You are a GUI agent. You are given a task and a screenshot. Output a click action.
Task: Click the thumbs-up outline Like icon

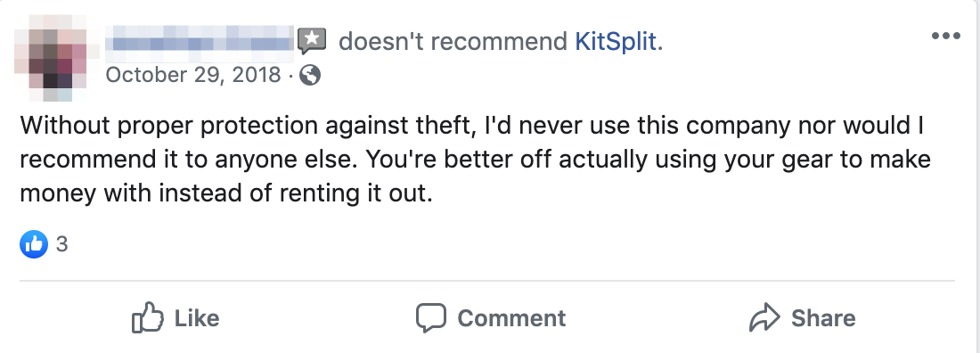click(x=148, y=318)
